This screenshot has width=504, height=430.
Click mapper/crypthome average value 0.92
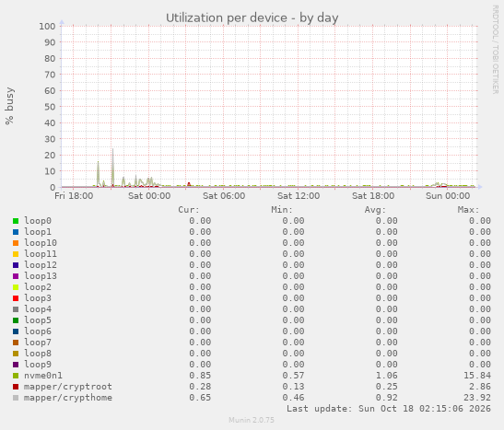pos(386,398)
